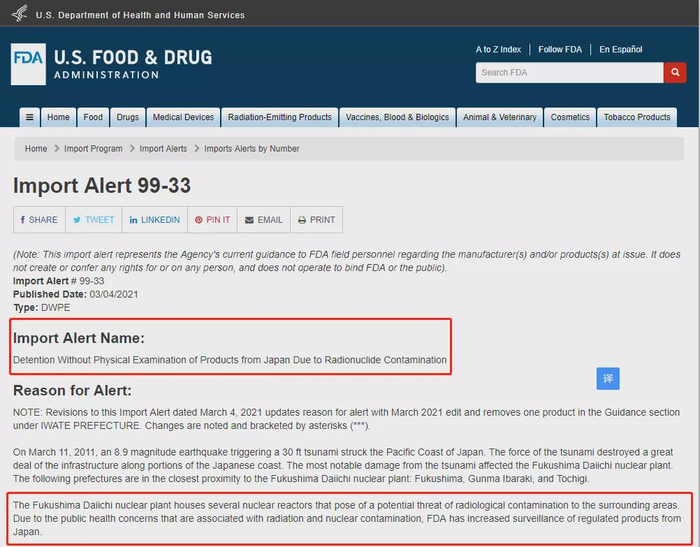
Task: Click the TWEET share button
Action: 94,220
